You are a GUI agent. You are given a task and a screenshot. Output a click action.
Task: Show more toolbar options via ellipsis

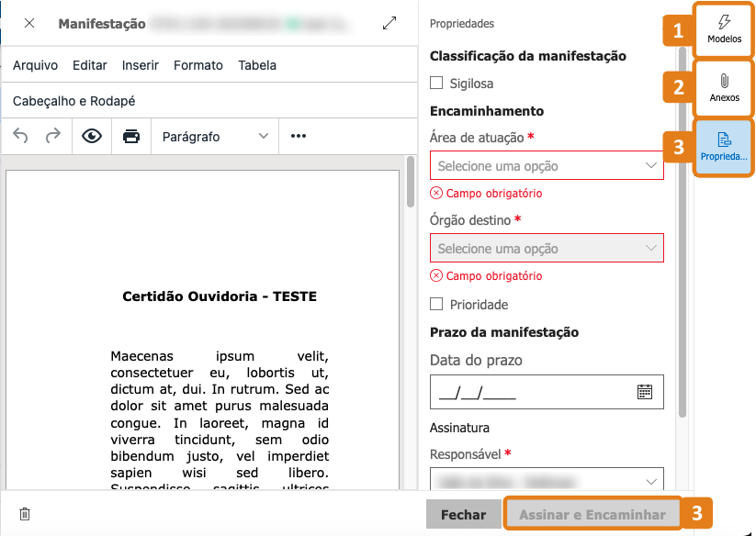[x=299, y=136]
